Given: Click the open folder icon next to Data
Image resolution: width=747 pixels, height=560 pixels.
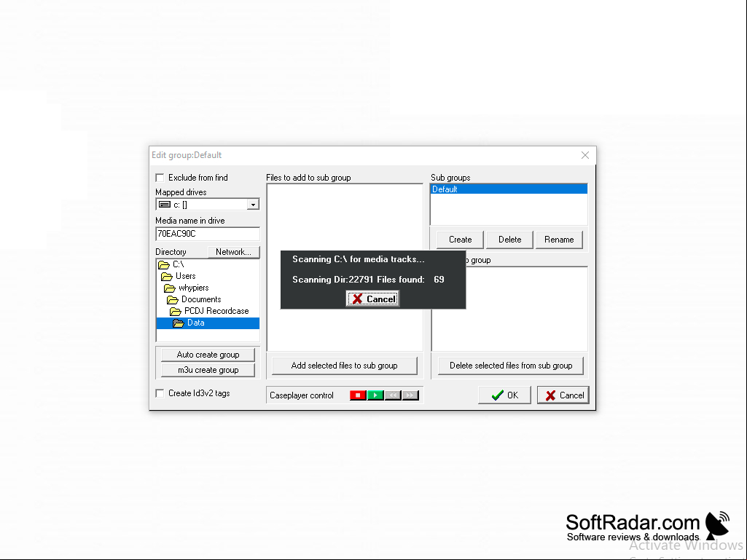Looking at the screenshot, I should (x=179, y=323).
